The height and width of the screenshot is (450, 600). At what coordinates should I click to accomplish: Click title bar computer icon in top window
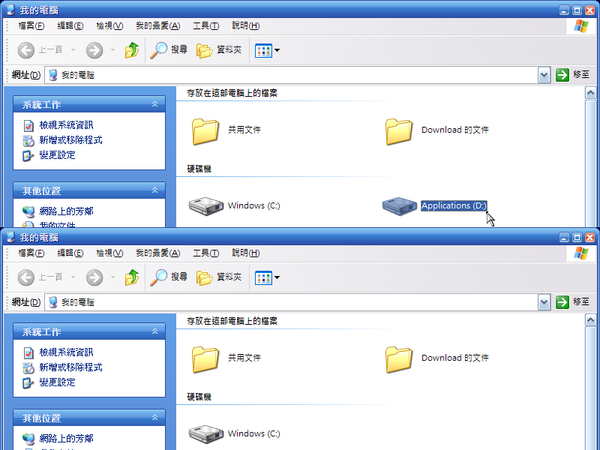point(11,9)
